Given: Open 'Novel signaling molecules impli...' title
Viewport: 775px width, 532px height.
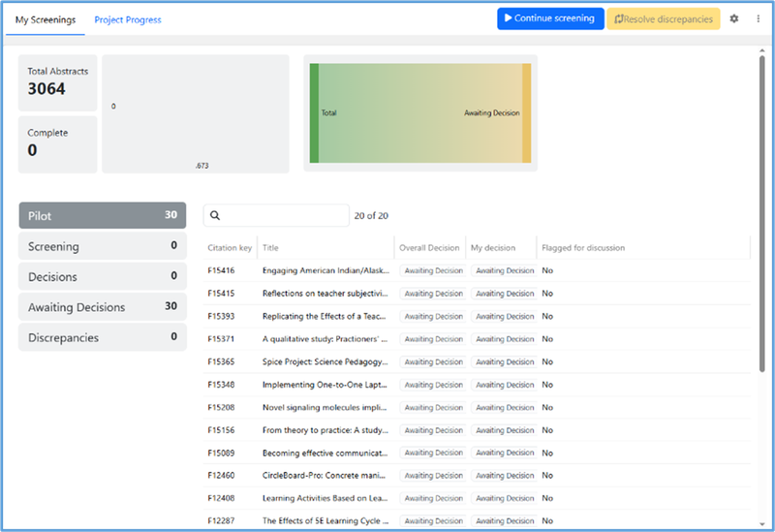Looking at the screenshot, I should 325,407.
